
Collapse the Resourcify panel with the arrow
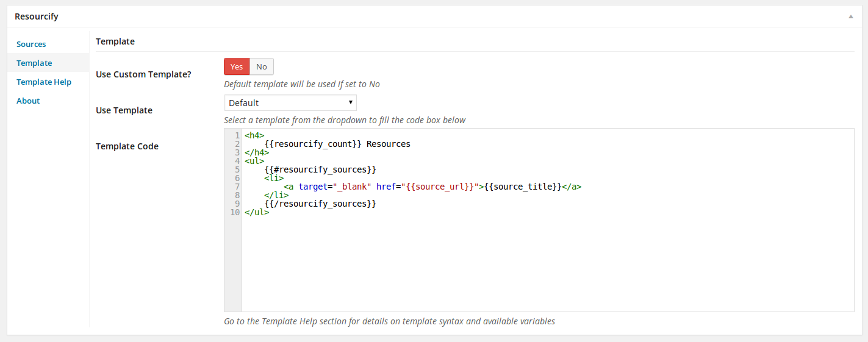(850, 16)
